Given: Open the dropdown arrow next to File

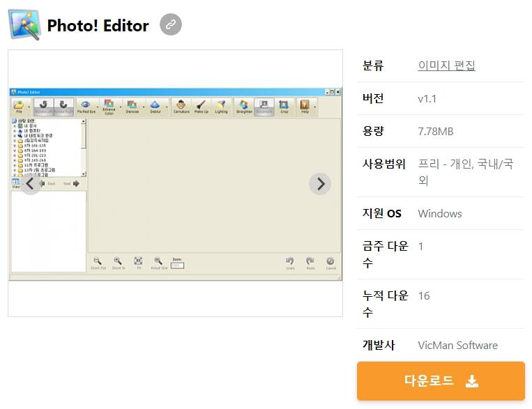Looking at the screenshot, I should (x=29, y=107).
